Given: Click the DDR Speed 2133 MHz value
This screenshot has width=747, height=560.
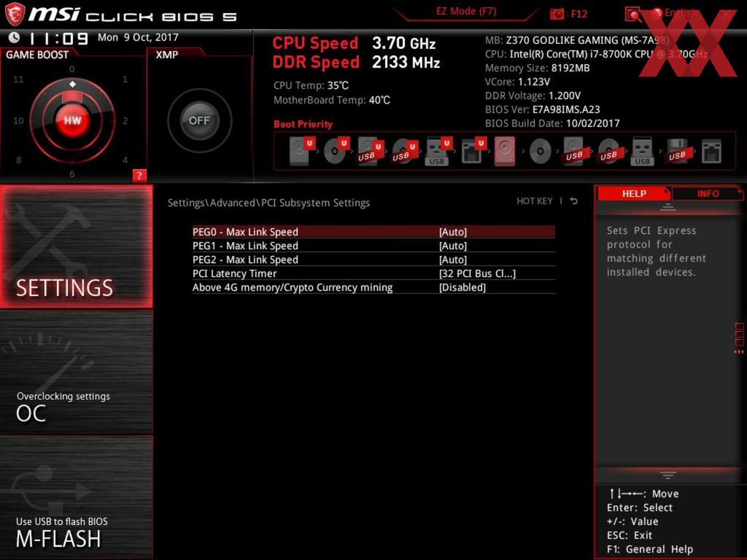Looking at the screenshot, I should [x=406, y=62].
